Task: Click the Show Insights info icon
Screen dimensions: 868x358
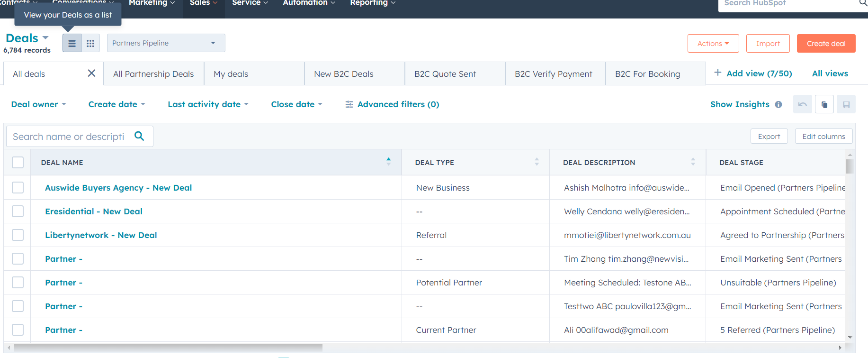Action: pyautogui.click(x=779, y=104)
